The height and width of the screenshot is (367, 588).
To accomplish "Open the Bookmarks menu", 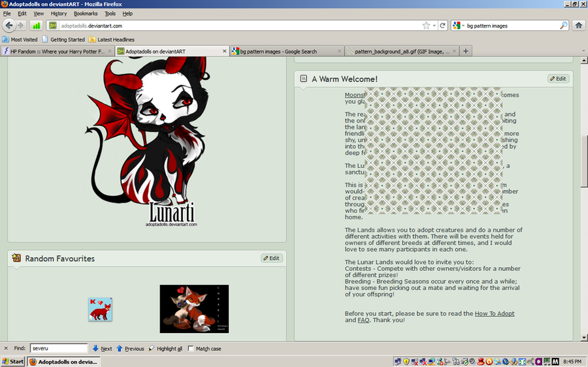I will click(86, 14).
